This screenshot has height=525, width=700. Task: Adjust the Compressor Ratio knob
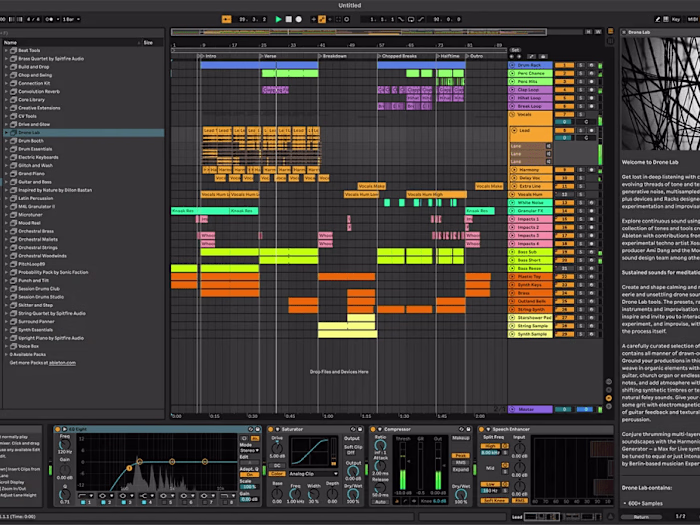(380, 446)
